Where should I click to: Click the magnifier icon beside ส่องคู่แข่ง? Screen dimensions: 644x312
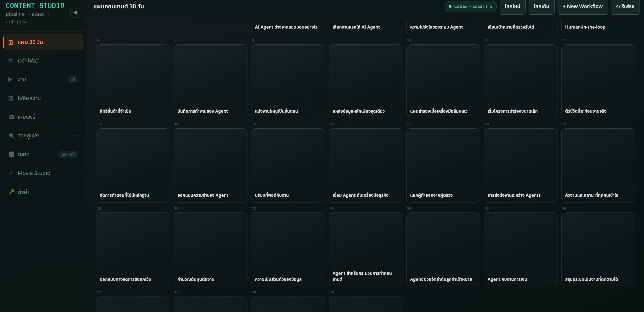point(11,136)
